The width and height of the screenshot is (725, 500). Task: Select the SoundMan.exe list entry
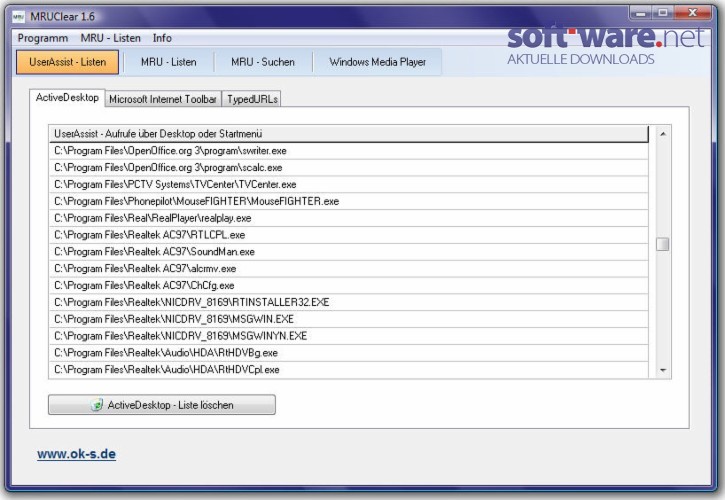(x=349, y=252)
